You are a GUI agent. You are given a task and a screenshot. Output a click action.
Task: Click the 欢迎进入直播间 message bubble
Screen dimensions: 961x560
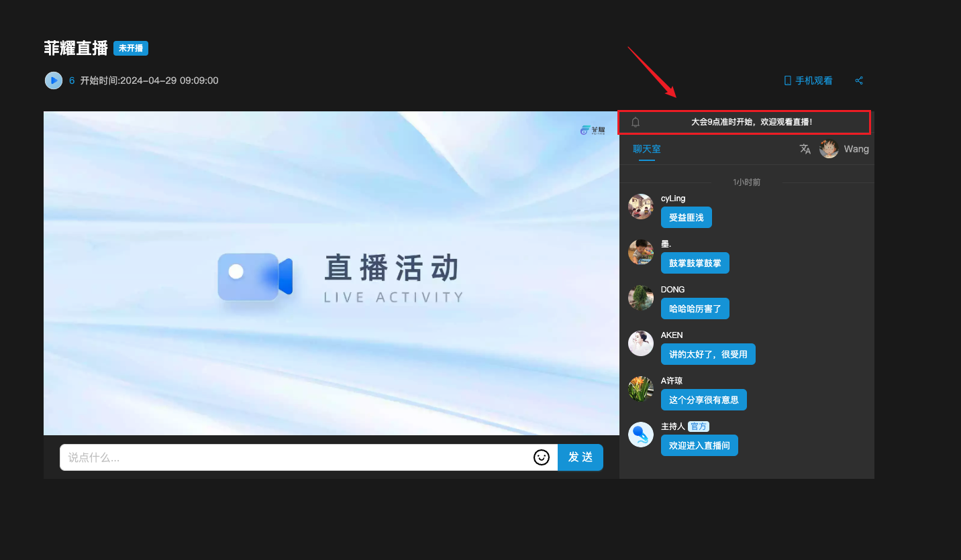pyautogui.click(x=699, y=445)
